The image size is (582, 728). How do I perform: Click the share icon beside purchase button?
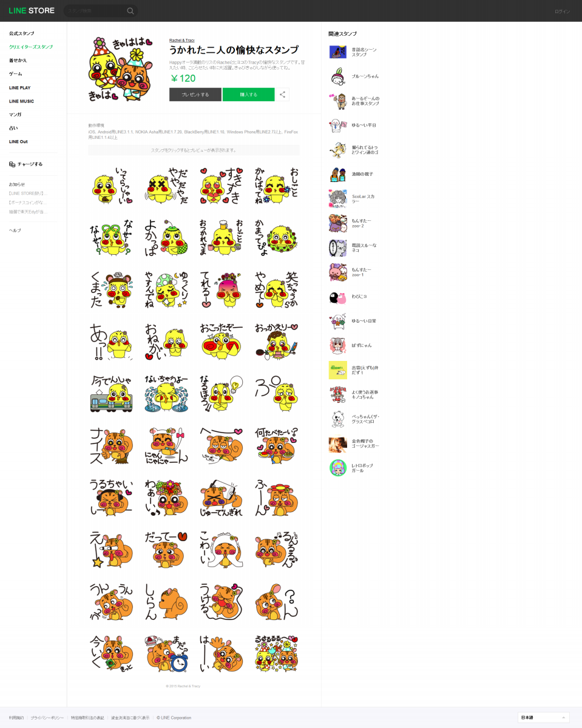tap(283, 95)
